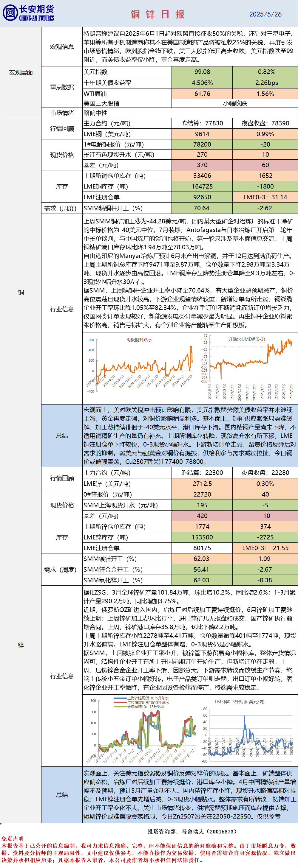Click the 锌 section label
Image resolution: width=298 pixels, height=868 pixels.
(x=21, y=645)
